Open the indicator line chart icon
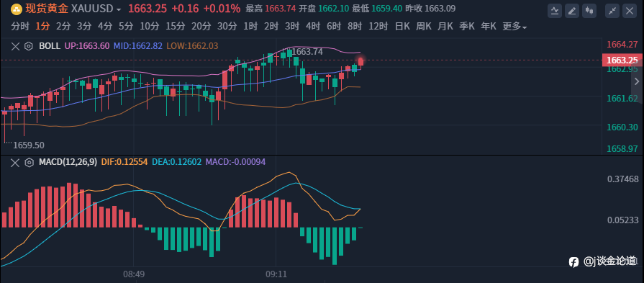 [x=555, y=11]
